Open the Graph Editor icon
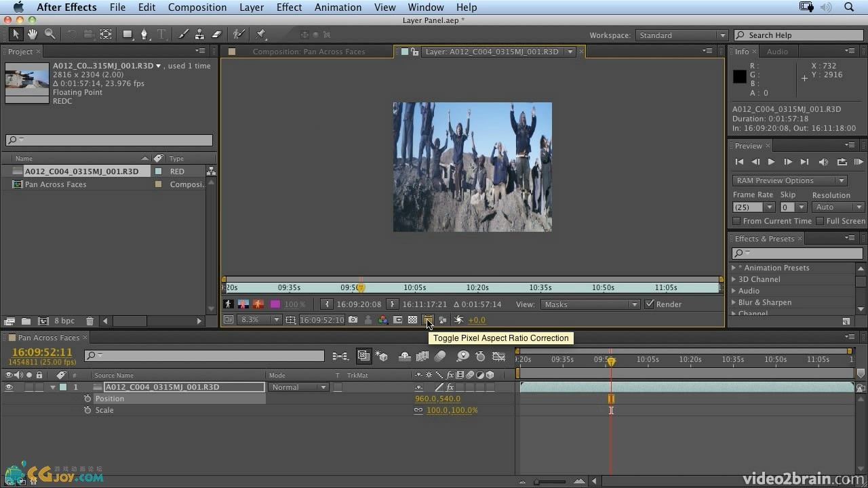The width and height of the screenshot is (868, 488). [499, 356]
